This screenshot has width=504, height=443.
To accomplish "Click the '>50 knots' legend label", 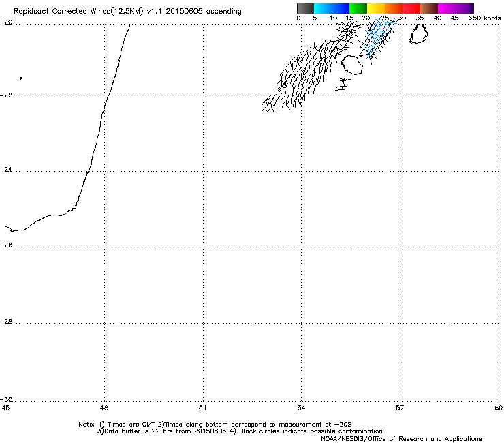I will point(484,18).
